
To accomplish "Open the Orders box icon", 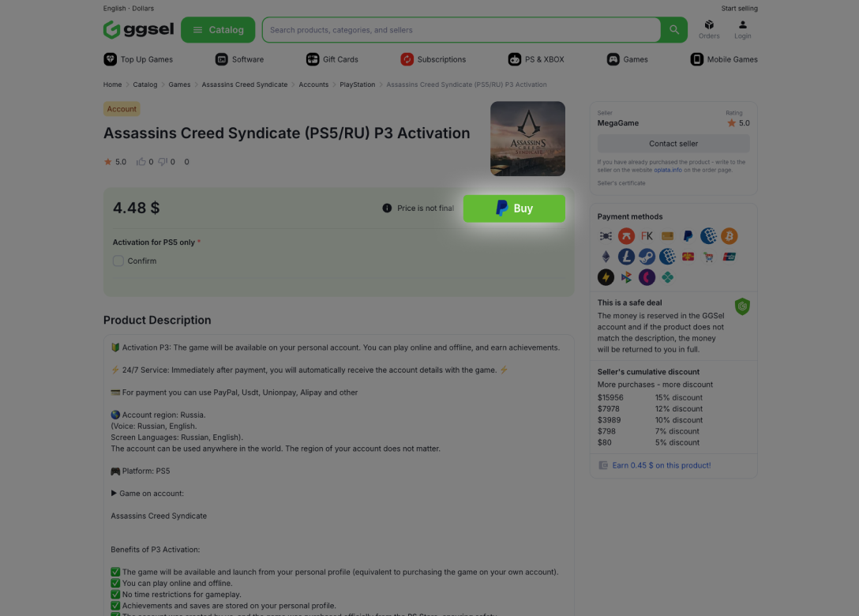I will [x=709, y=24].
